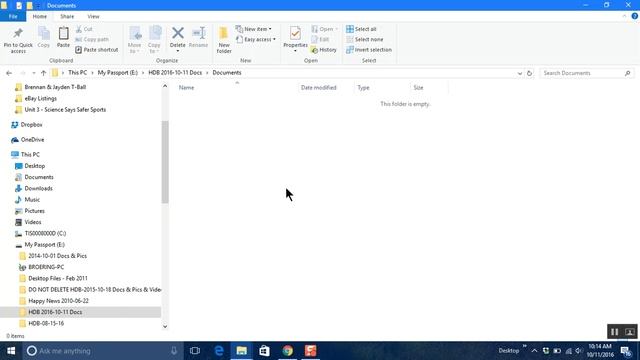Click the Copy ribbon button

click(x=44, y=37)
